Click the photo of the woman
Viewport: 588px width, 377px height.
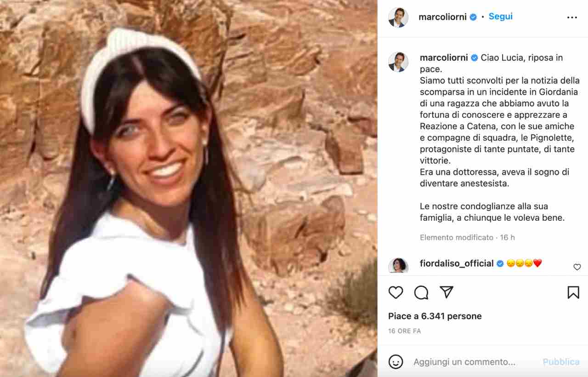coord(189,188)
